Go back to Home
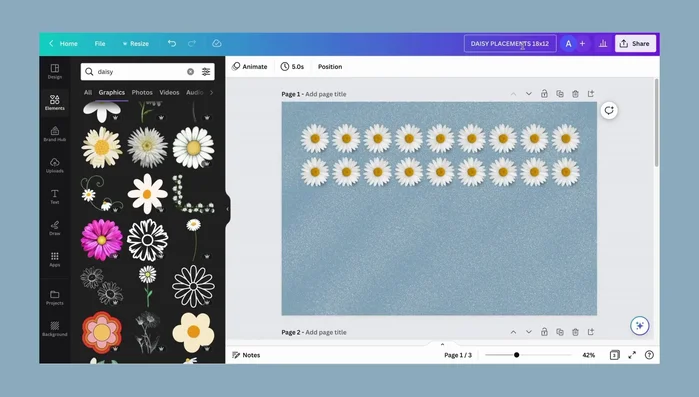Screen dimensions: 699x397 [x=63, y=44]
